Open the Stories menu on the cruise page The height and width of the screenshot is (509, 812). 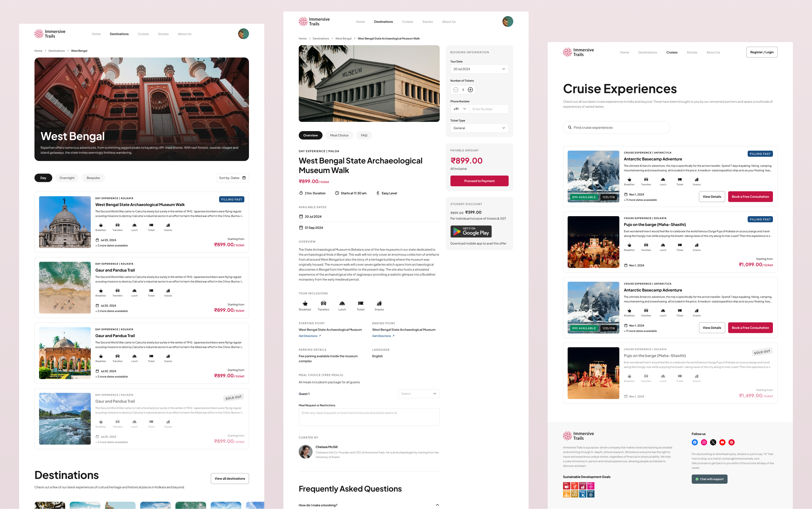pyautogui.click(x=692, y=53)
